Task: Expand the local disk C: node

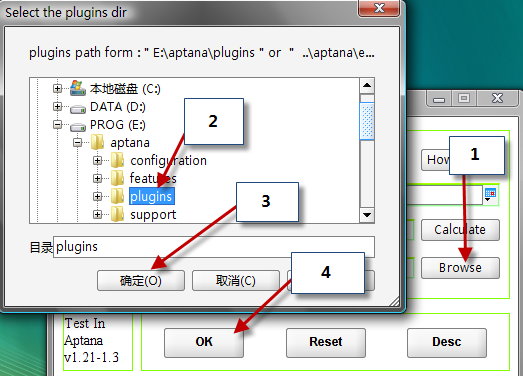Action: [57, 88]
